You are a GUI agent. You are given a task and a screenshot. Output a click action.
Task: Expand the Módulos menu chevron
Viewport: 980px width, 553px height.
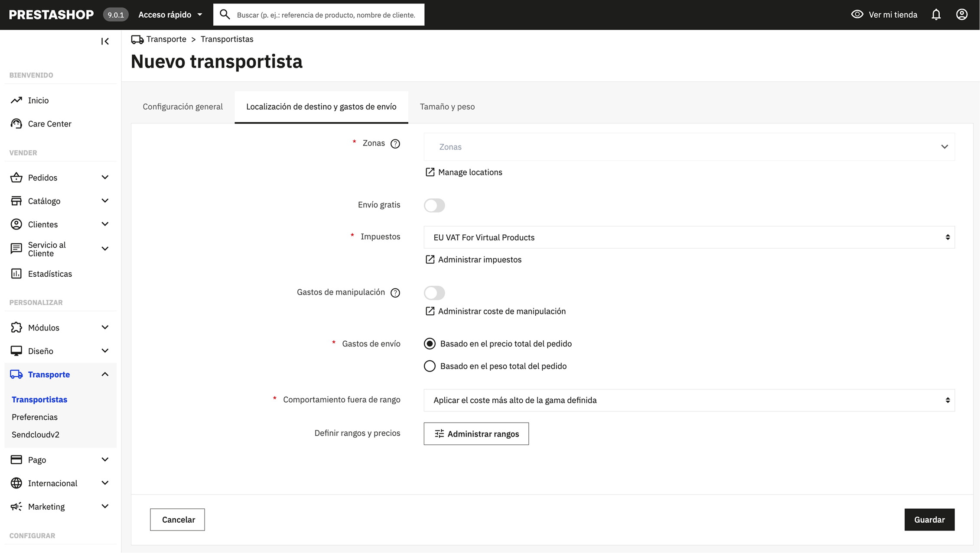click(x=105, y=327)
